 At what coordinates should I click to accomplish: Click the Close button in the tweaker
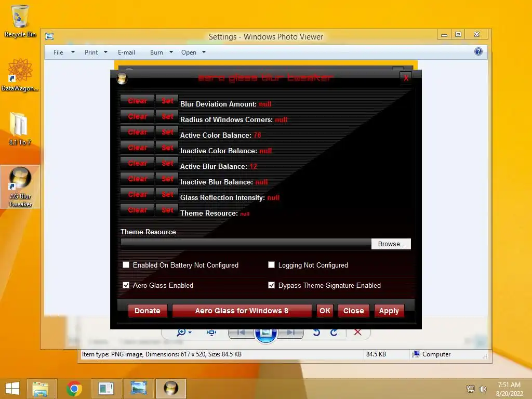point(353,311)
